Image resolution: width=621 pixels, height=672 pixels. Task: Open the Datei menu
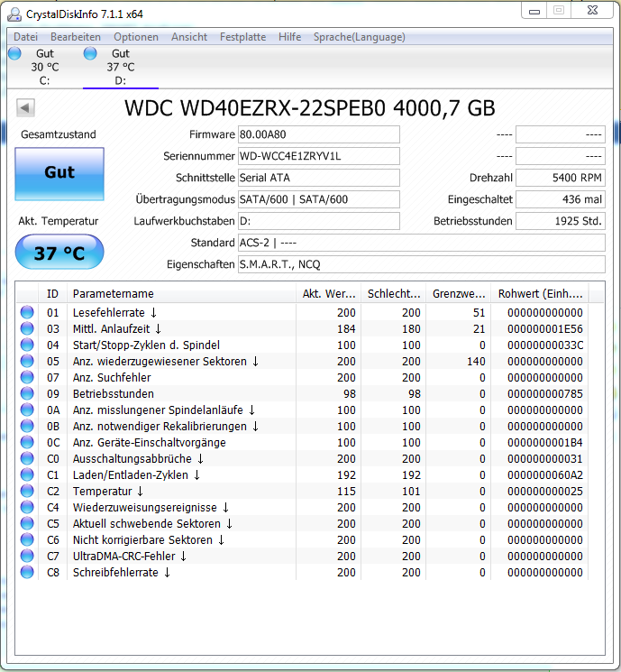tap(26, 37)
